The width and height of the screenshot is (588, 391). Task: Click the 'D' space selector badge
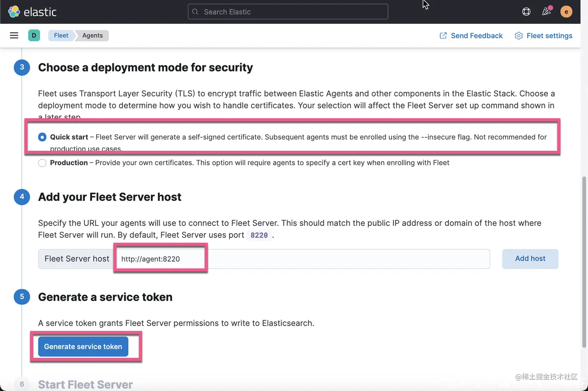point(34,35)
